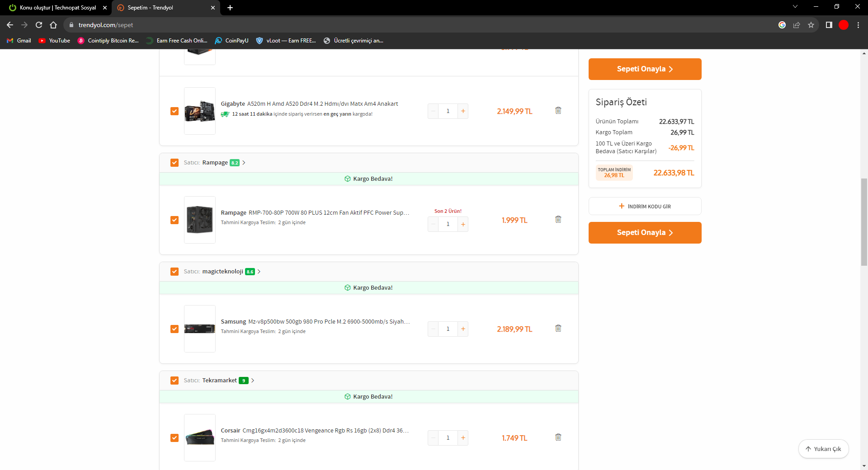Click the Gigabyte motherboard thumbnail
This screenshot has width=868, height=470.
point(200,111)
